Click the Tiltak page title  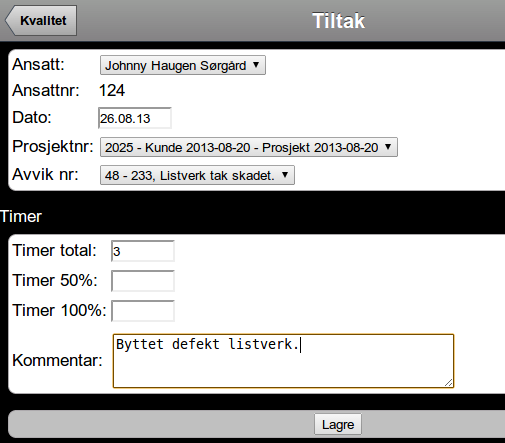[338, 21]
